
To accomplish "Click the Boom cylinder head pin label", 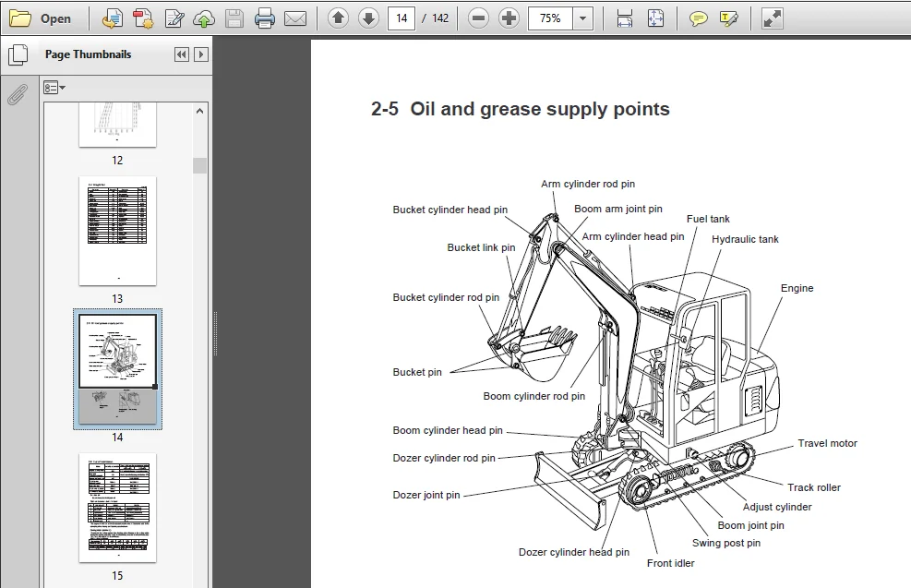I will 448,430.
